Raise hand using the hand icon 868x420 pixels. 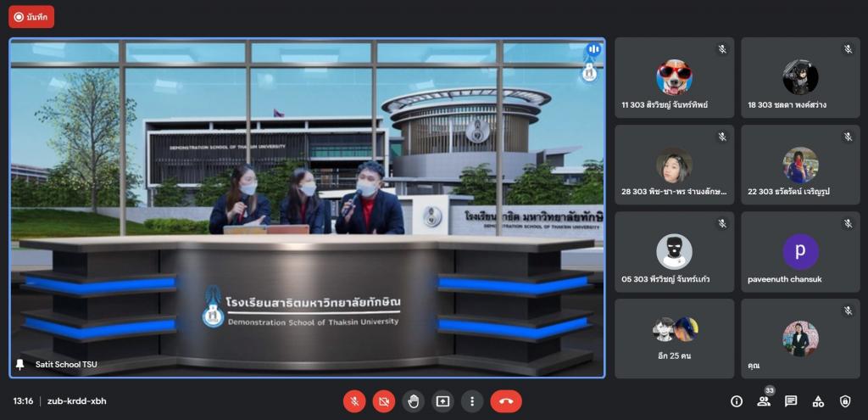click(x=413, y=401)
